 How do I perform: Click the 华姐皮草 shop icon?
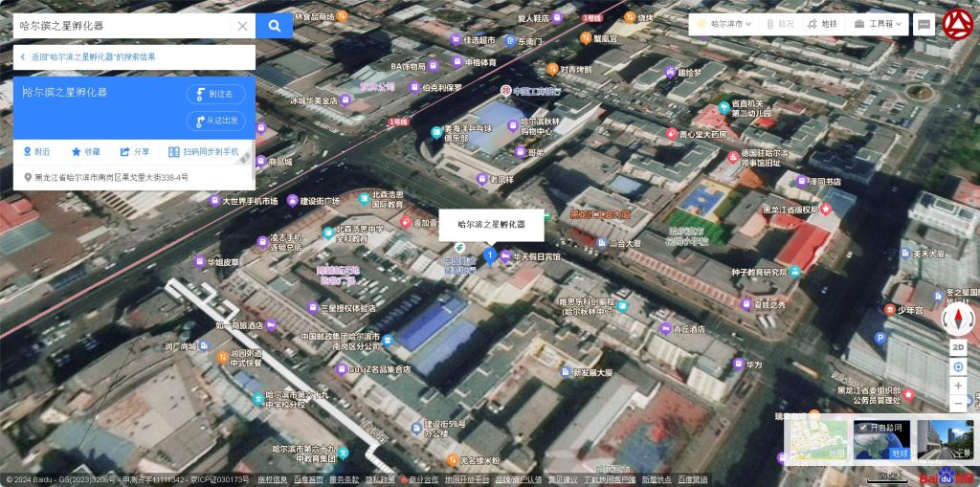(199, 262)
